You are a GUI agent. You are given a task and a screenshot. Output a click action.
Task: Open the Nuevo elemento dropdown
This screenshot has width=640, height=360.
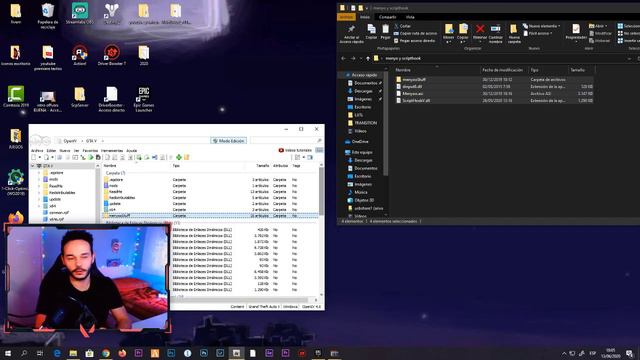pos(542,26)
